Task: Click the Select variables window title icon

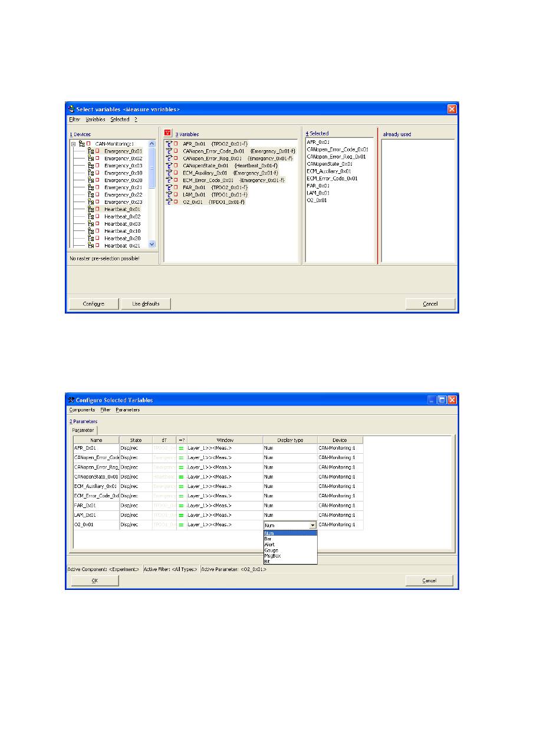Action: click(x=71, y=108)
